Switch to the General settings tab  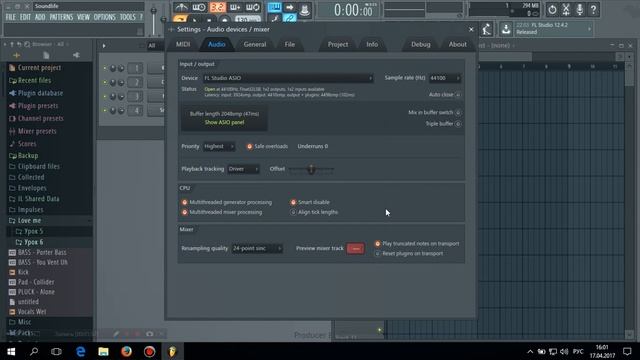pos(255,44)
